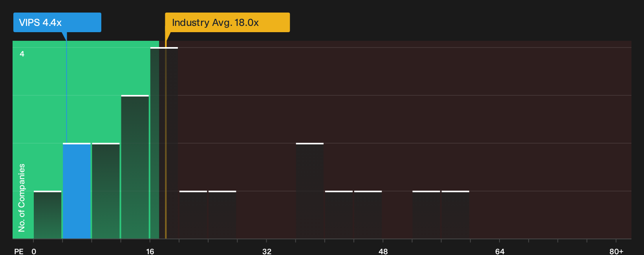Click the green bar right of the blue bar

106,191
